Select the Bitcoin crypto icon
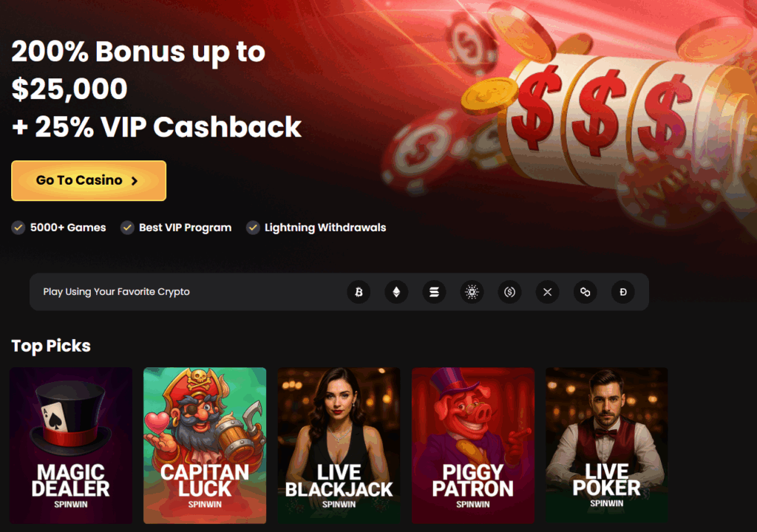 [x=359, y=292]
